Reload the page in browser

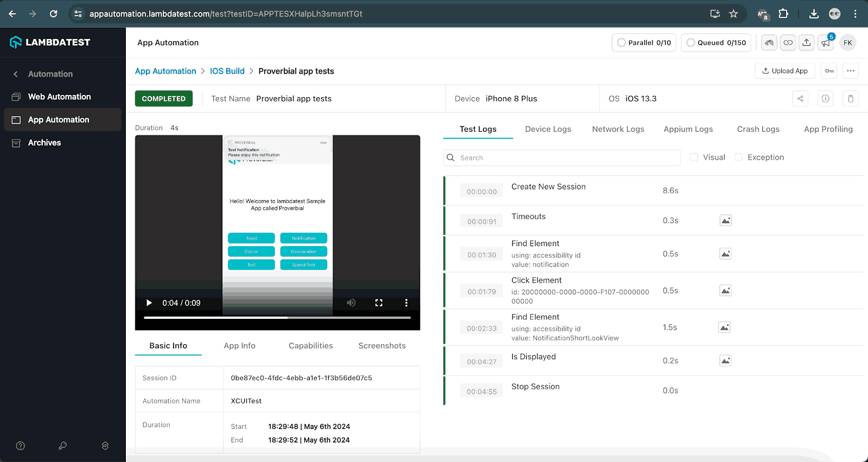tap(53, 14)
